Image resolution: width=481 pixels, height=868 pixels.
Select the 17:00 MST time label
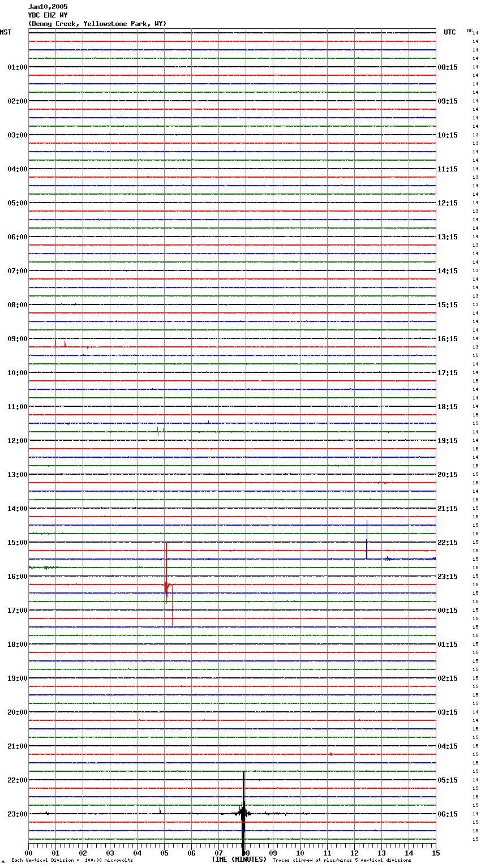click(17, 611)
